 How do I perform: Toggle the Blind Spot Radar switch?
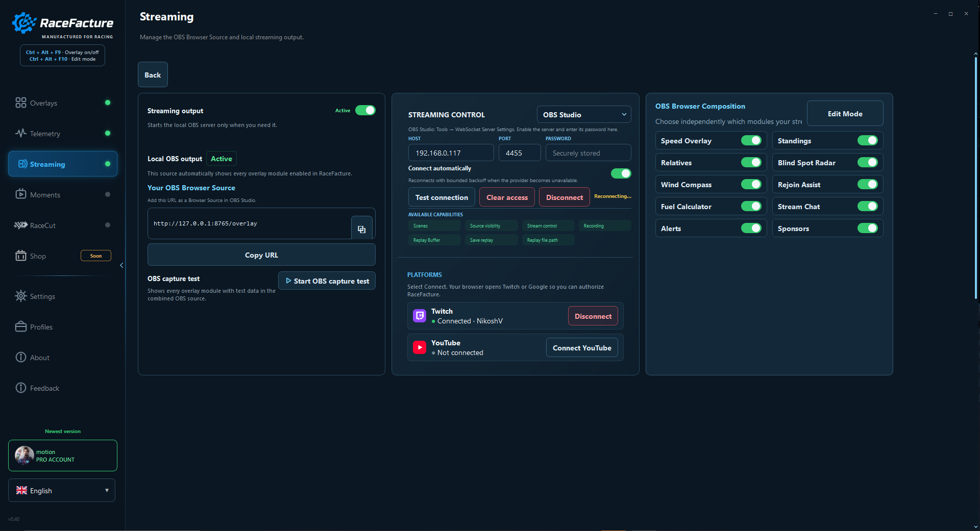pyautogui.click(x=867, y=162)
